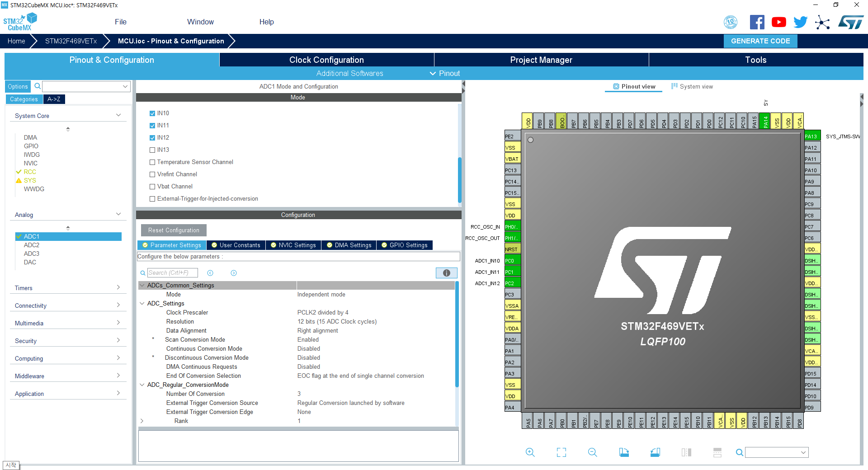Rotate the chip counter-clockwise

[655, 452]
